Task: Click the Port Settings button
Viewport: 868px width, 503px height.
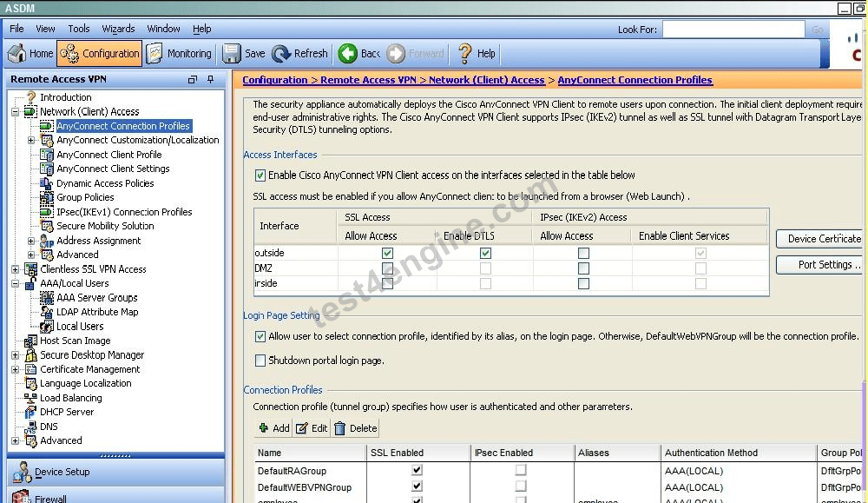Action: click(821, 265)
